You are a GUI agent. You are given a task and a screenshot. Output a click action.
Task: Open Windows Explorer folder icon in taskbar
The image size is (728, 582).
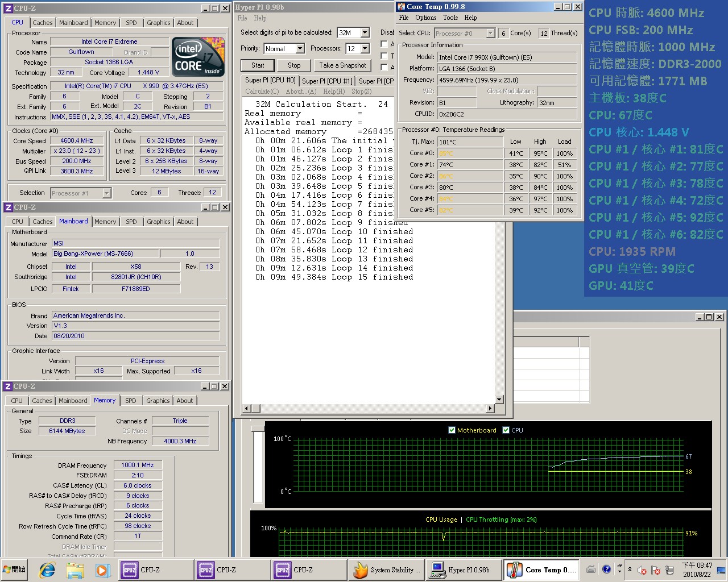click(x=75, y=569)
